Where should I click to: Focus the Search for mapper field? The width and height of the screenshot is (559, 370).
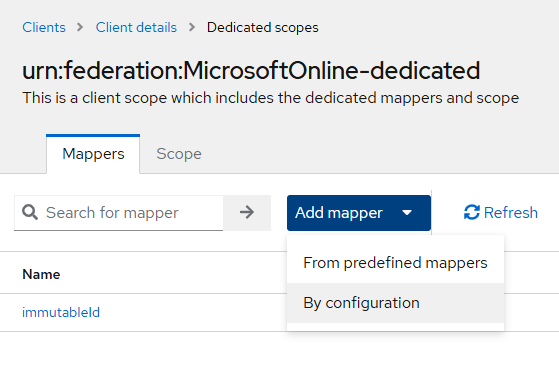click(x=119, y=213)
